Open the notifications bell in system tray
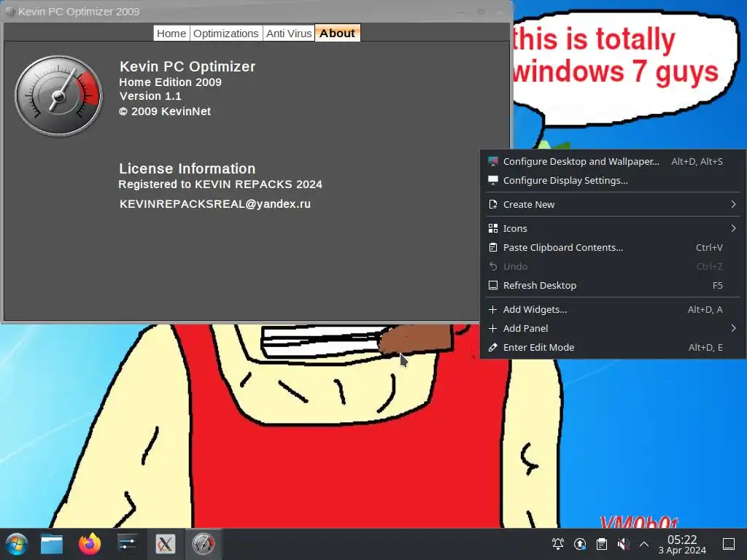The image size is (747, 560). point(558,544)
